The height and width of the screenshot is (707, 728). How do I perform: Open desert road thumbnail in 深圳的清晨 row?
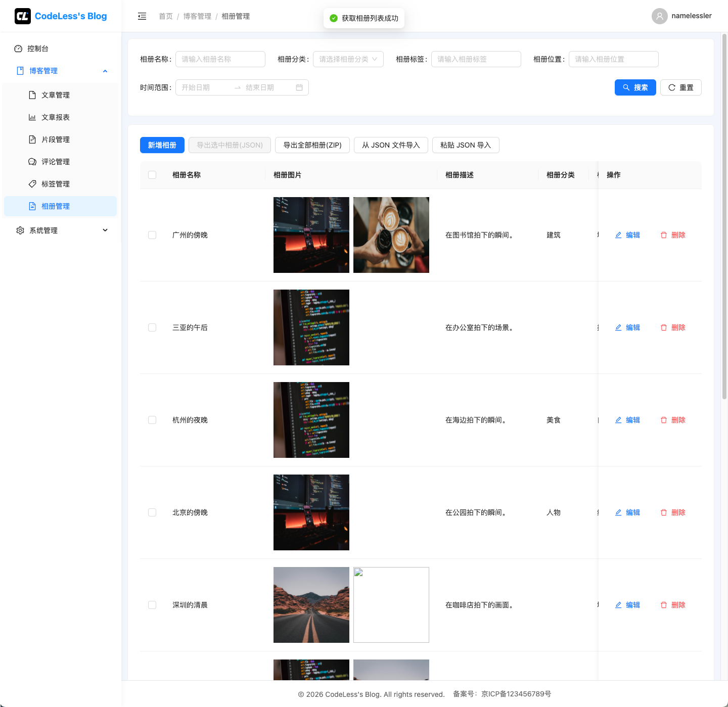point(311,605)
